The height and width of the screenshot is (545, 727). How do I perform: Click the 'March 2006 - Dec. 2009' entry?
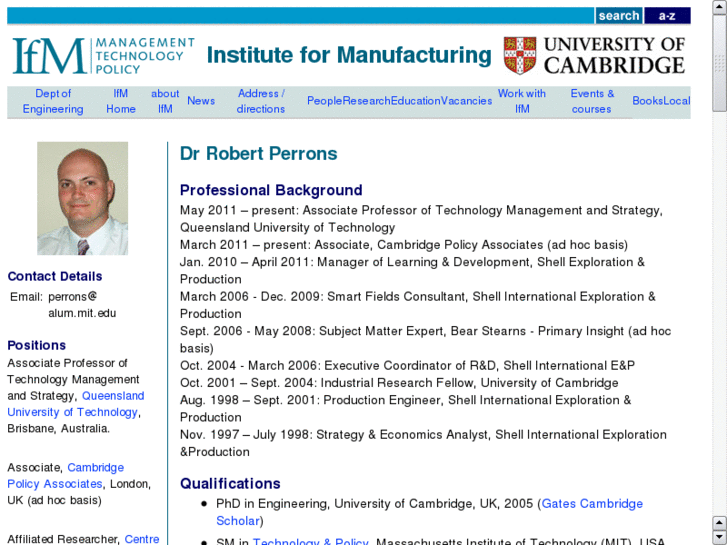tap(418, 305)
